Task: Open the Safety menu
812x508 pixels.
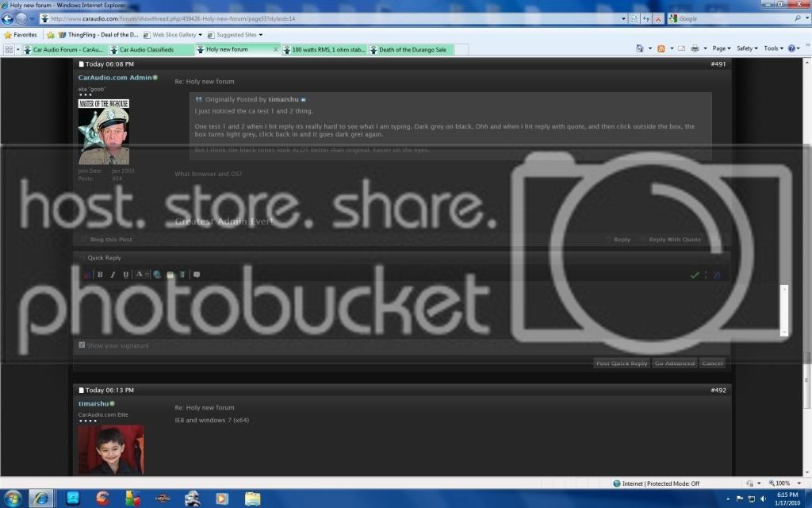Action: tap(747, 48)
